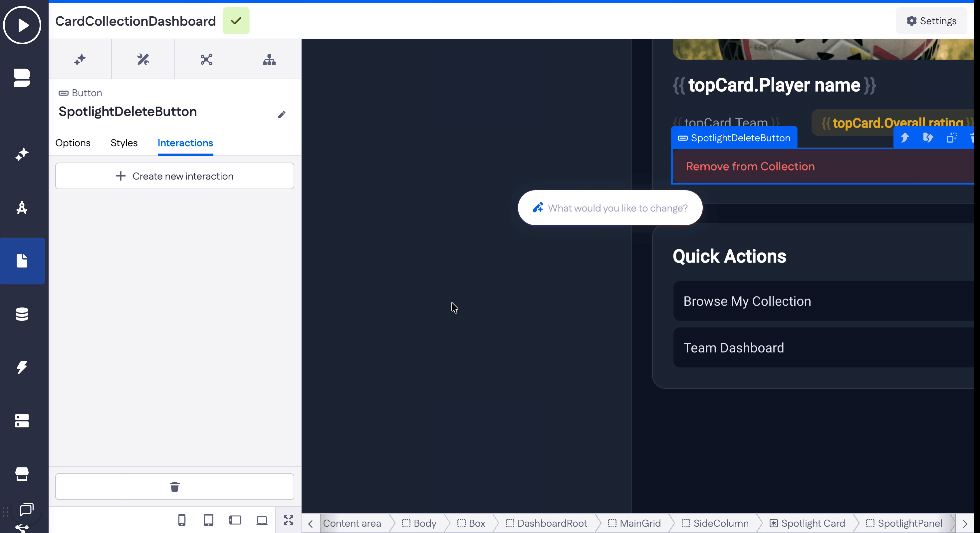The image size is (980, 533).
Task: Select the tablet portrait viewport icon
Action: (x=208, y=520)
